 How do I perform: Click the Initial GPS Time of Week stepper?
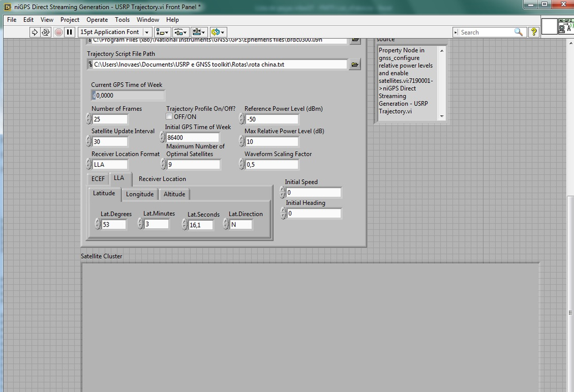(163, 137)
